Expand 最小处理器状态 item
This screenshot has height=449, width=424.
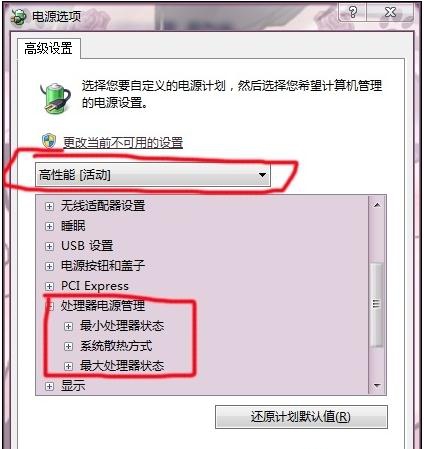pyautogui.click(x=68, y=326)
